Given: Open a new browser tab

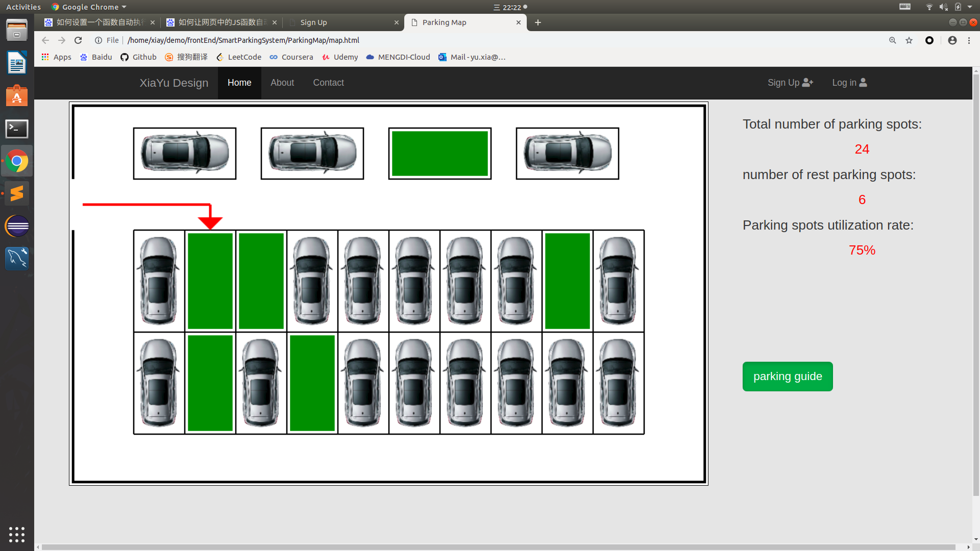Looking at the screenshot, I should click(x=538, y=22).
